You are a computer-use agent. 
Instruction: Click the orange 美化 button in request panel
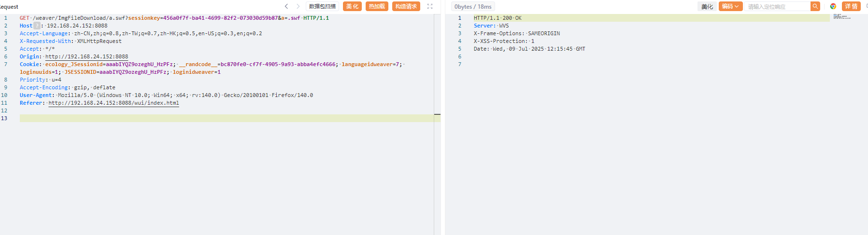352,6
